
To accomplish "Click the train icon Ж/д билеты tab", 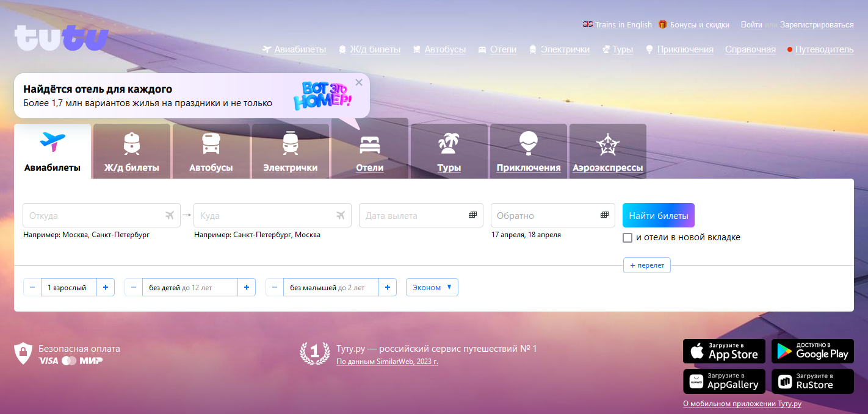I will [x=131, y=151].
